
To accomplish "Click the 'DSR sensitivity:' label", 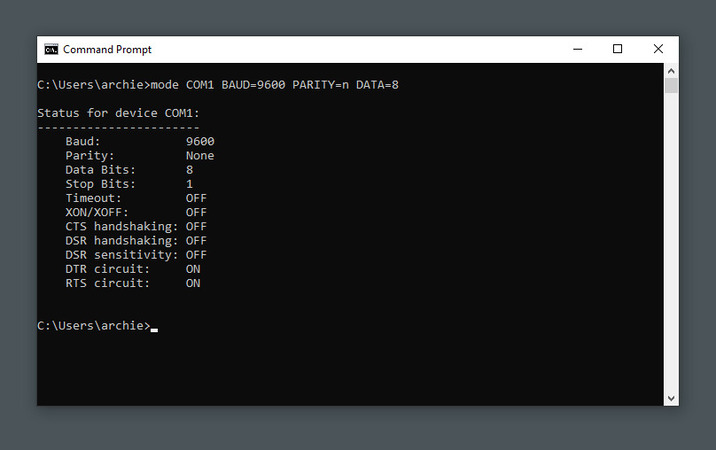I will click(121, 255).
